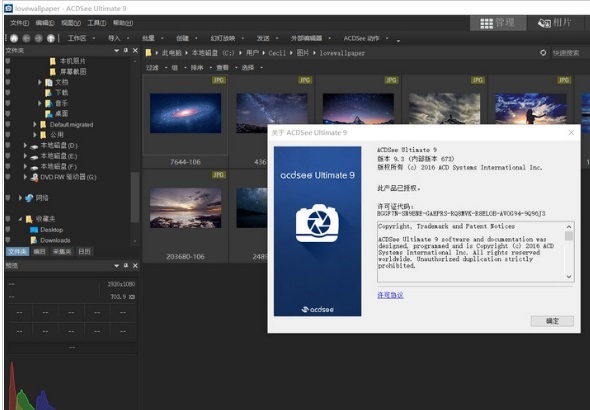The image size is (590, 410).
Task: Select the 本地磁盘 (D:) drive icon
Action: coord(34,146)
